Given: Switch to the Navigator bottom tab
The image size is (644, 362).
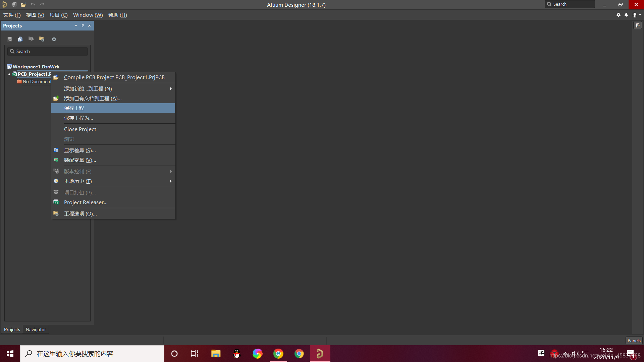Looking at the screenshot, I should 36,329.
